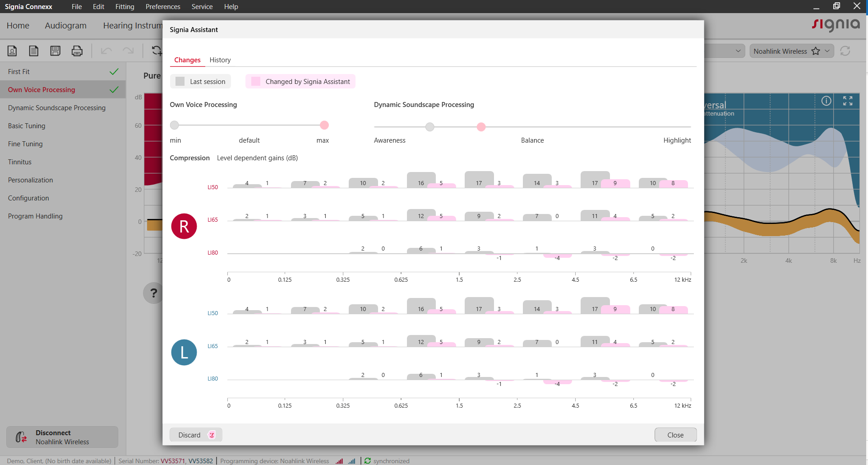Click the synchronized status icon
868x465 pixels.
pyautogui.click(x=368, y=461)
